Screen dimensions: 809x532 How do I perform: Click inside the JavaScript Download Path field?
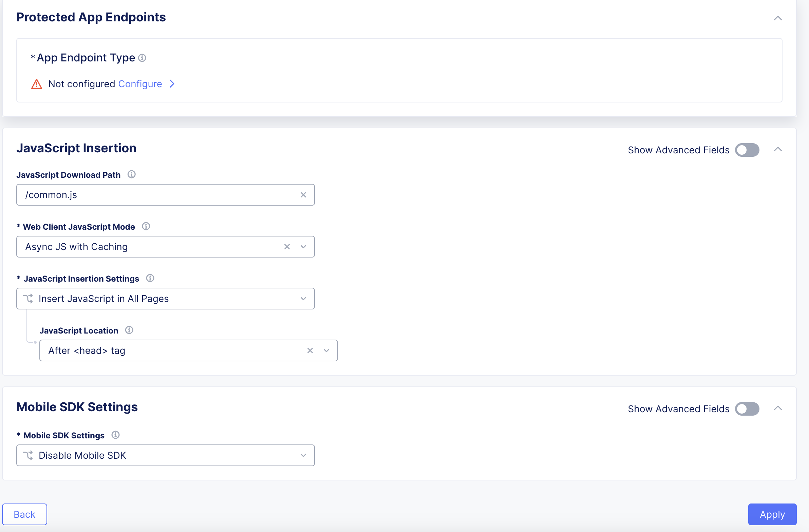[153, 194]
